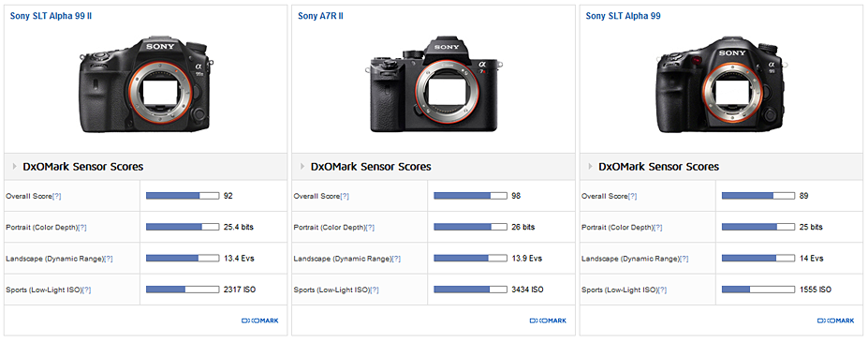Click the Alpha 99 color depth bar
The image size is (868, 342).
(x=758, y=227)
